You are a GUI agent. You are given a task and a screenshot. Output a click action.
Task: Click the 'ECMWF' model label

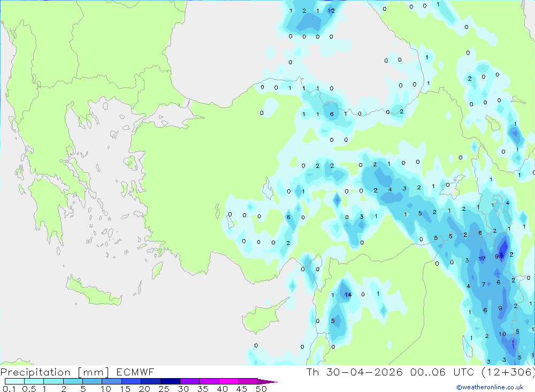[135, 372]
